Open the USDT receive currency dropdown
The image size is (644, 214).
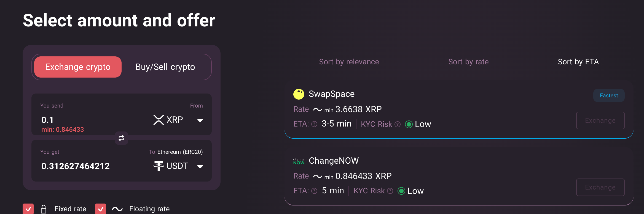pyautogui.click(x=200, y=166)
